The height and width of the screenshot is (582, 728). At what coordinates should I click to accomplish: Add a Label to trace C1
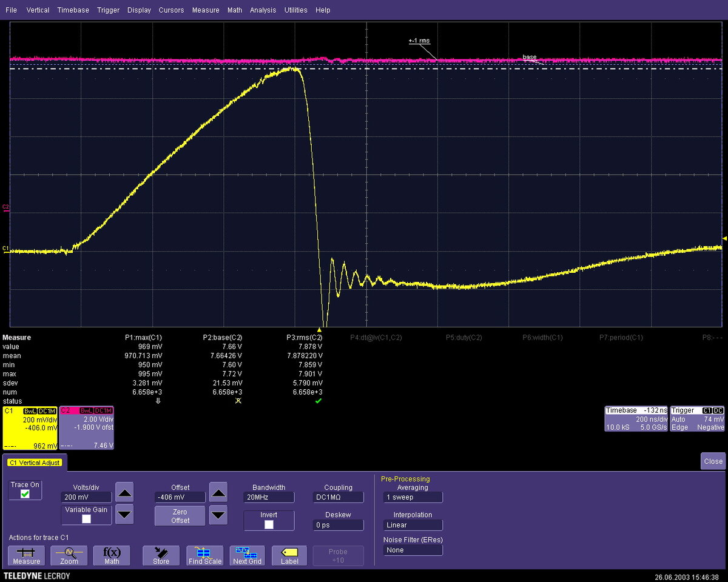[289, 555]
